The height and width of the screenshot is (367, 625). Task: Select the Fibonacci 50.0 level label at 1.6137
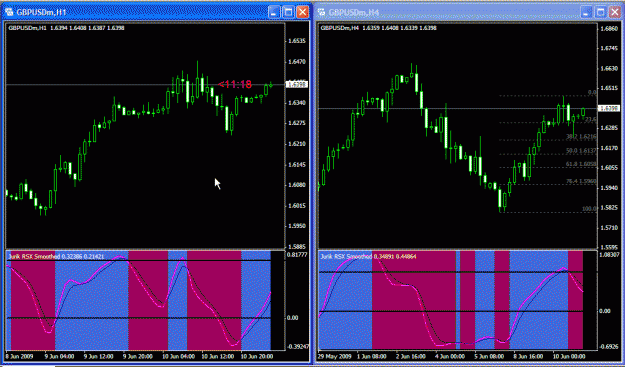click(x=581, y=151)
